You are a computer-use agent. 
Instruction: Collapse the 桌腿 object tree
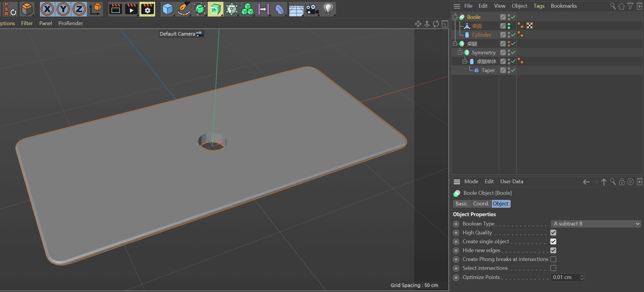pos(455,43)
